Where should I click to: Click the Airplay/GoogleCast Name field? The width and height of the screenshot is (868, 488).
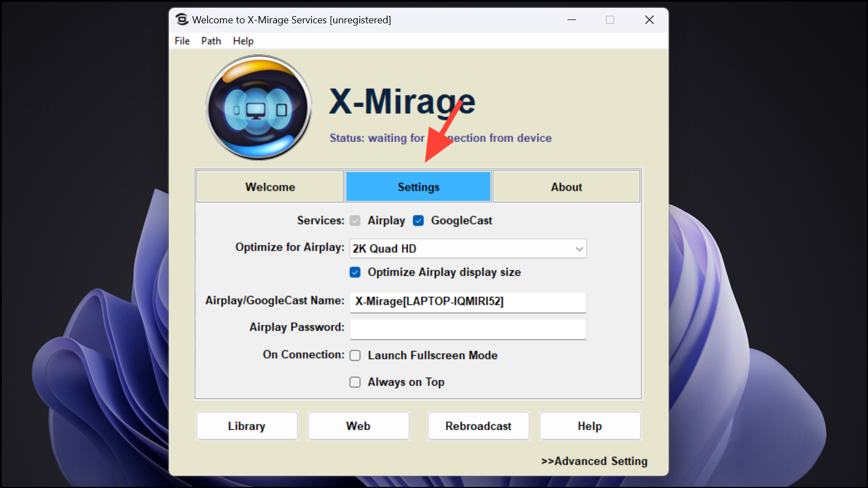468,301
